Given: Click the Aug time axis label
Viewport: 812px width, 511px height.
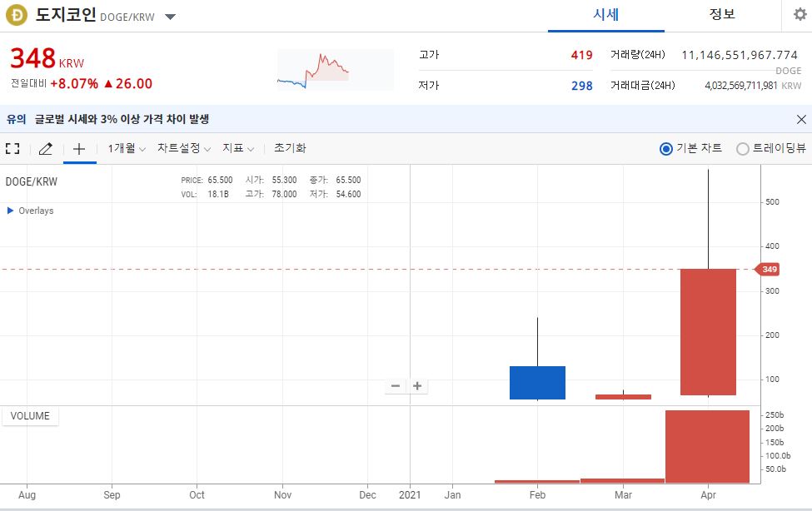Looking at the screenshot, I should coord(27,495).
